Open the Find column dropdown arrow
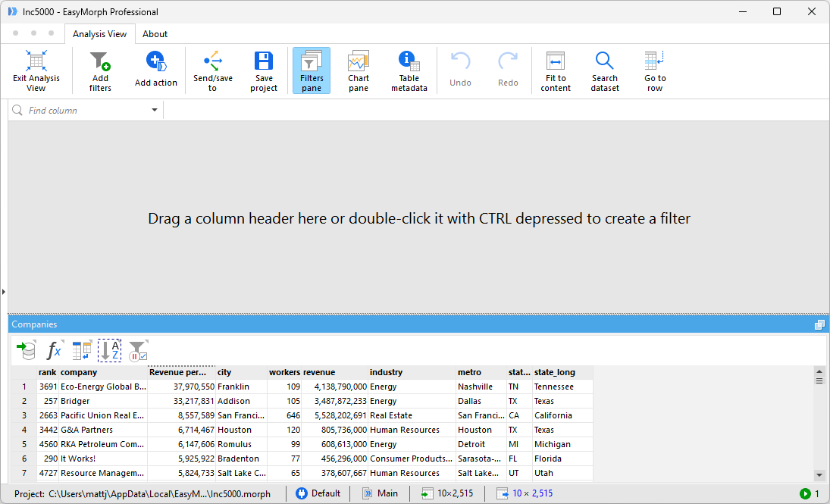This screenshot has width=830, height=504. (155, 110)
